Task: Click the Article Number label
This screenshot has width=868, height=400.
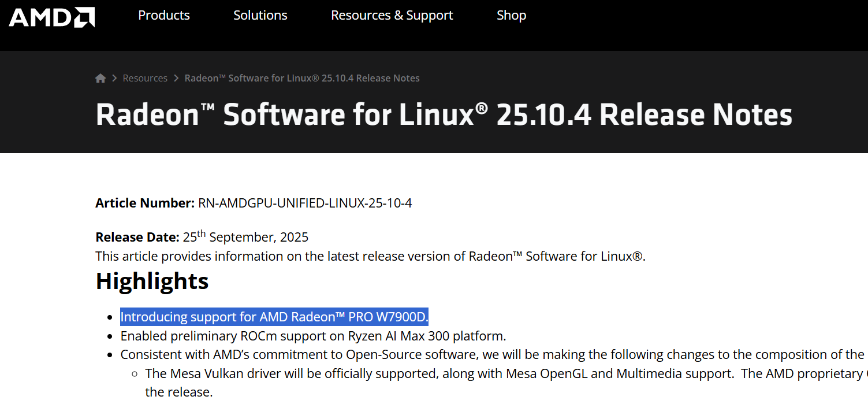Action: (x=145, y=203)
